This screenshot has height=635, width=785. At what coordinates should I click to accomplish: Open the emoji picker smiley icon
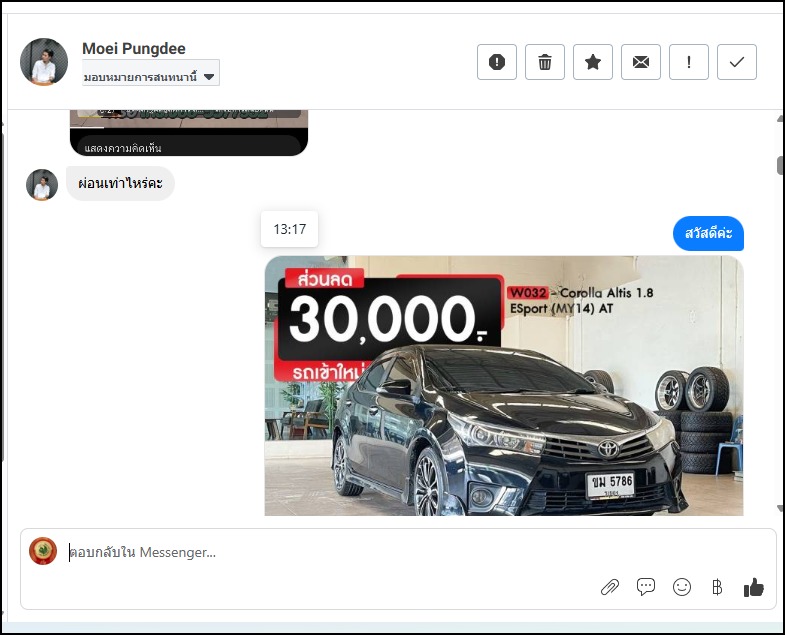(682, 587)
